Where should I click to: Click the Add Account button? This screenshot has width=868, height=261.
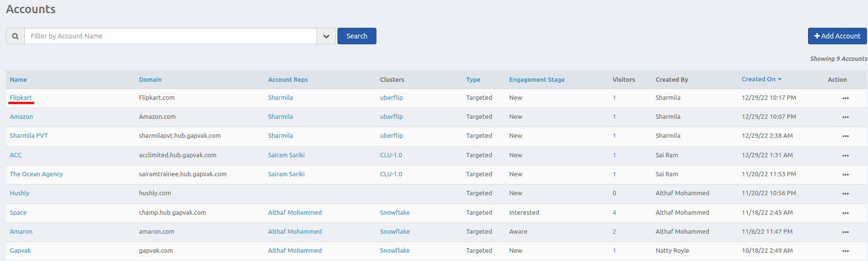[837, 36]
